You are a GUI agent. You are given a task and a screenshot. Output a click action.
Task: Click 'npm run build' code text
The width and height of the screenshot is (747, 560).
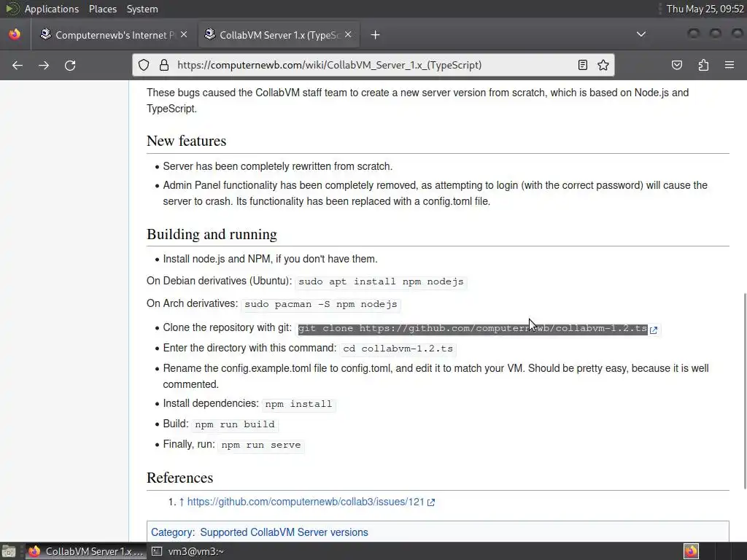point(234,424)
